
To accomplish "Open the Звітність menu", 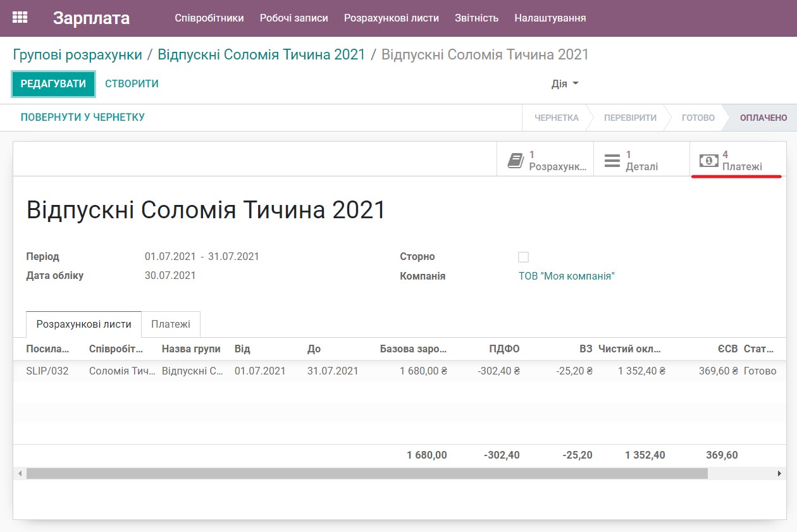I will 476,18.
